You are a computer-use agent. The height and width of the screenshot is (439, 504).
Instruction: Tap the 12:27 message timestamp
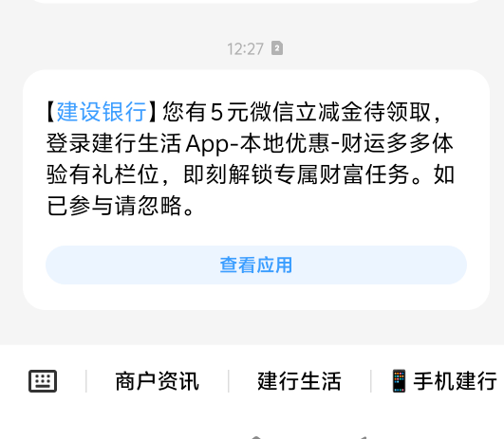(x=245, y=48)
